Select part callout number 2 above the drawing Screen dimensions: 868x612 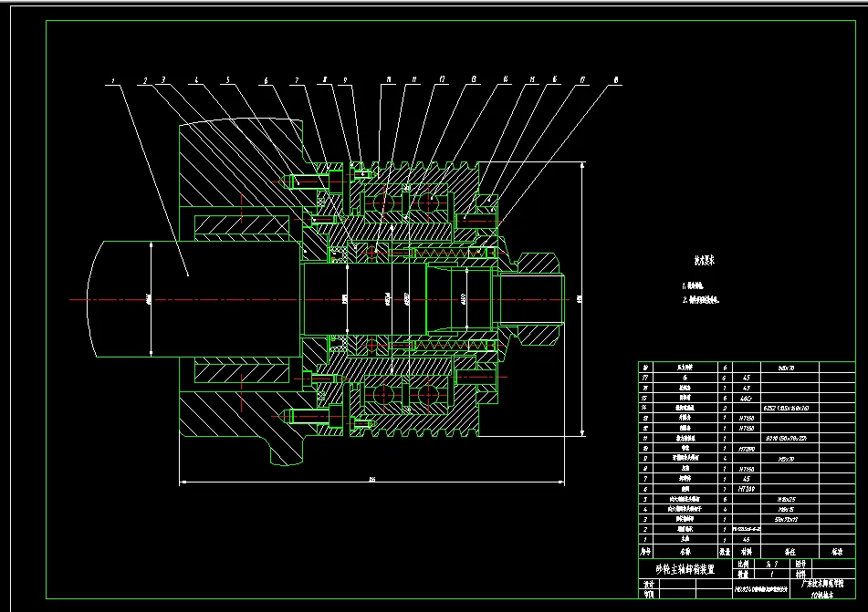tap(145, 81)
